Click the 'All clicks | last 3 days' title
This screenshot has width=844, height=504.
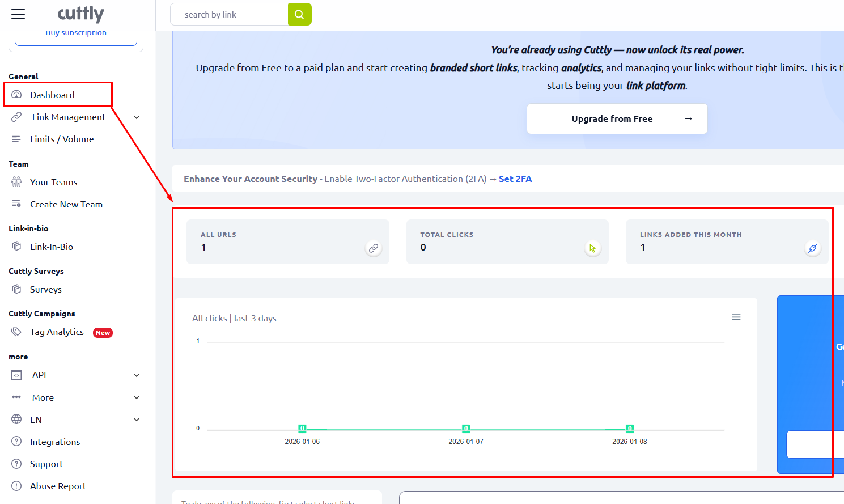(x=234, y=318)
